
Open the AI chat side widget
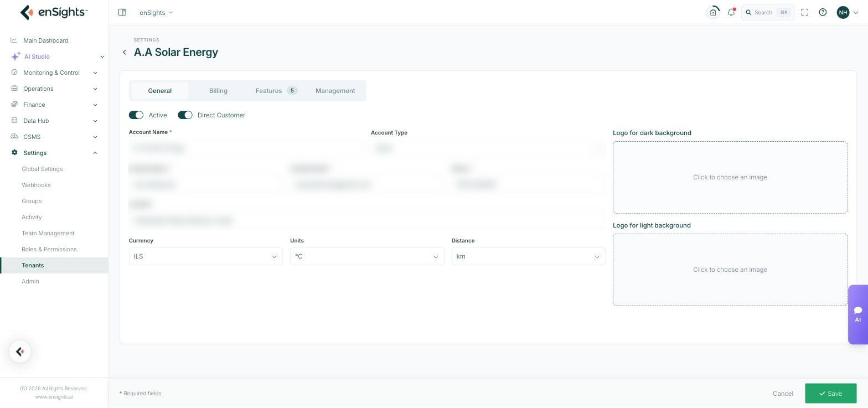[x=857, y=314]
